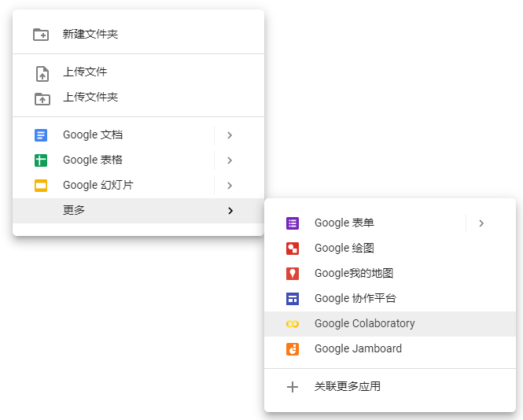Click the new folder icon
Viewport: 523px width, 420px height.
pyautogui.click(x=41, y=35)
